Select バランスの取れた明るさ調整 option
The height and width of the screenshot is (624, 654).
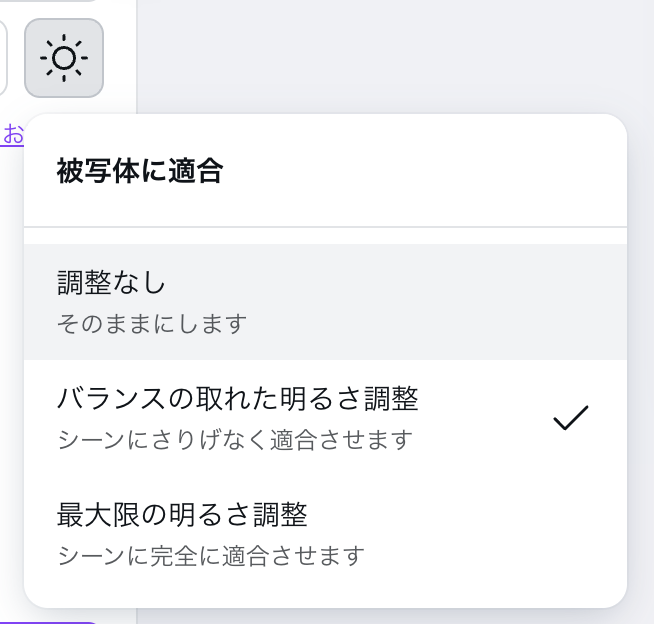tap(238, 399)
